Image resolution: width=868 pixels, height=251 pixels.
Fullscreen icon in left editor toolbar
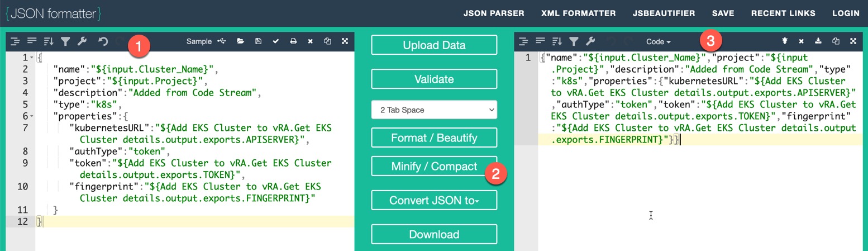click(345, 41)
